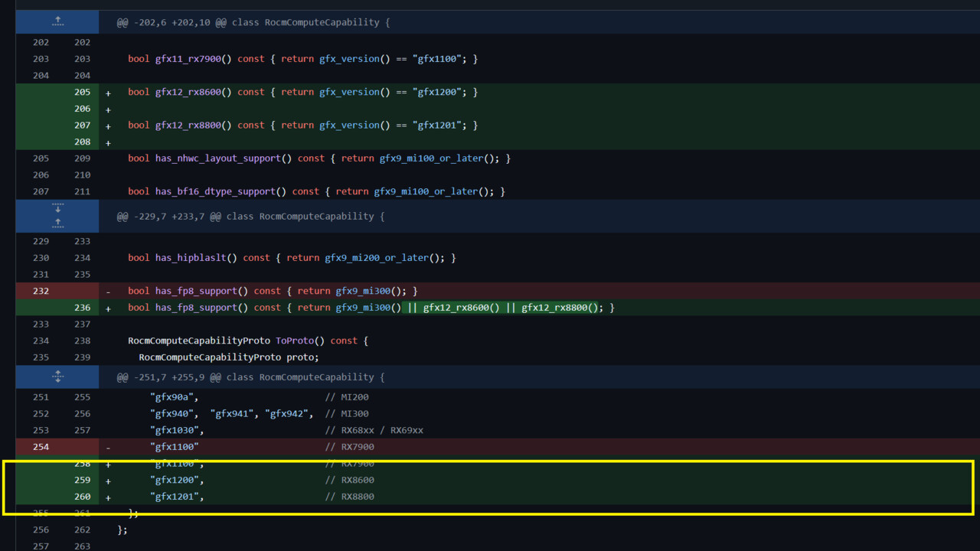
Task: Click the // RX8800 comment
Action: [x=349, y=497]
